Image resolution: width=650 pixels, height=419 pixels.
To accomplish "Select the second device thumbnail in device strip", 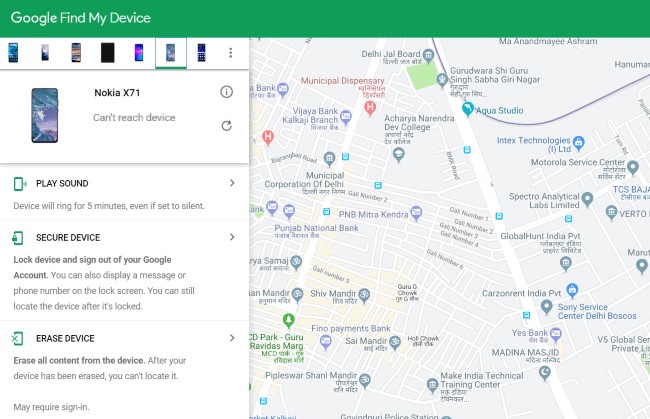I will click(x=45, y=53).
